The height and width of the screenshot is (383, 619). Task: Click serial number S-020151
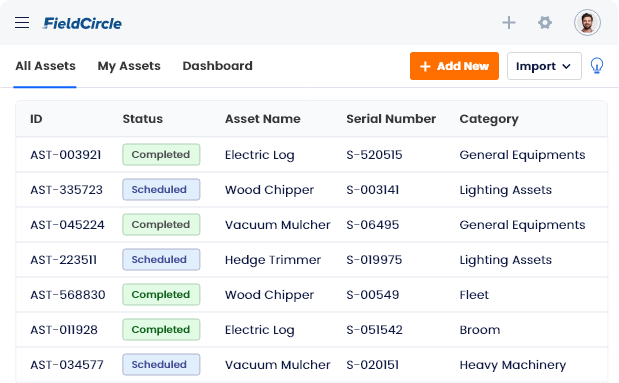[x=373, y=365]
